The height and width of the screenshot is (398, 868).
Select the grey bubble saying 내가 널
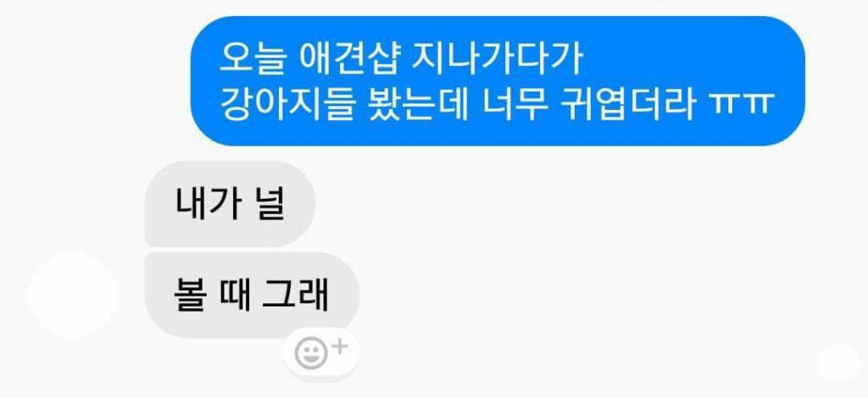click(231, 204)
